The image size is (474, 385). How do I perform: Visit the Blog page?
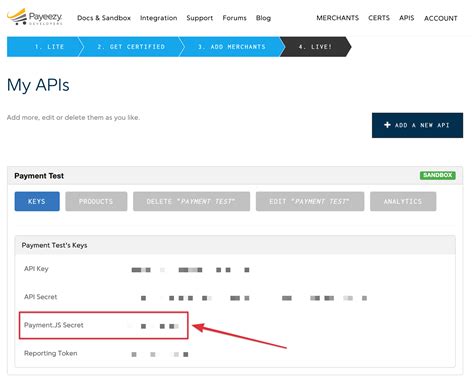263,18
